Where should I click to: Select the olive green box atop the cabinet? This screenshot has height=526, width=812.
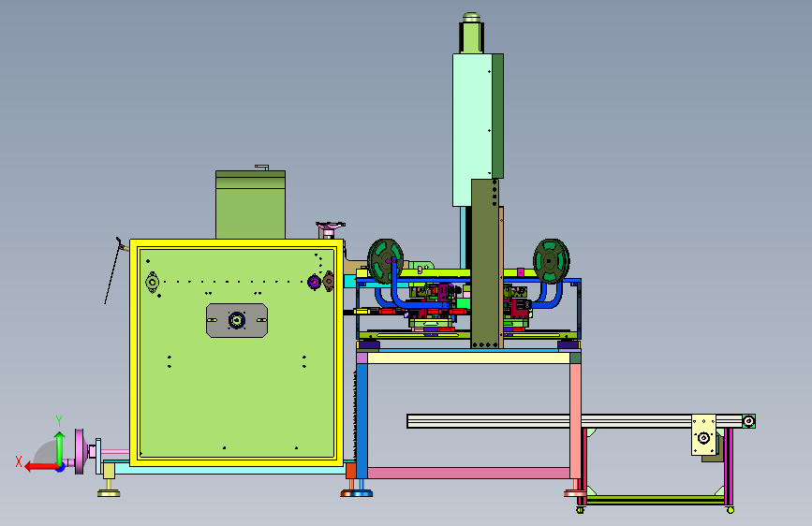(250, 204)
